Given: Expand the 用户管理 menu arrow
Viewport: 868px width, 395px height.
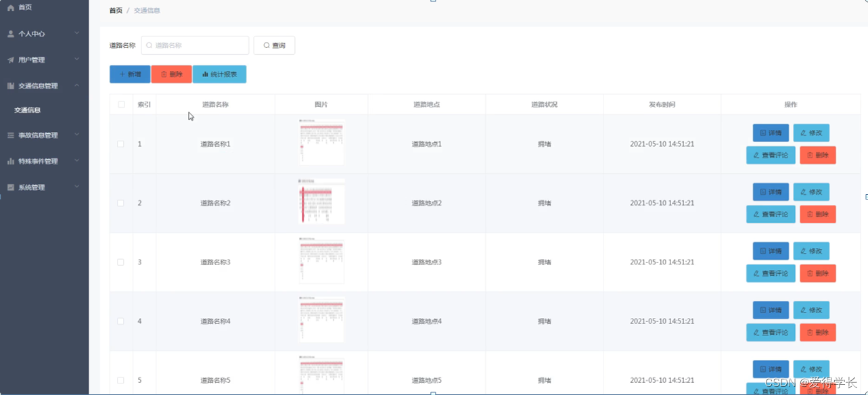Looking at the screenshot, I should tap(77, 59).
